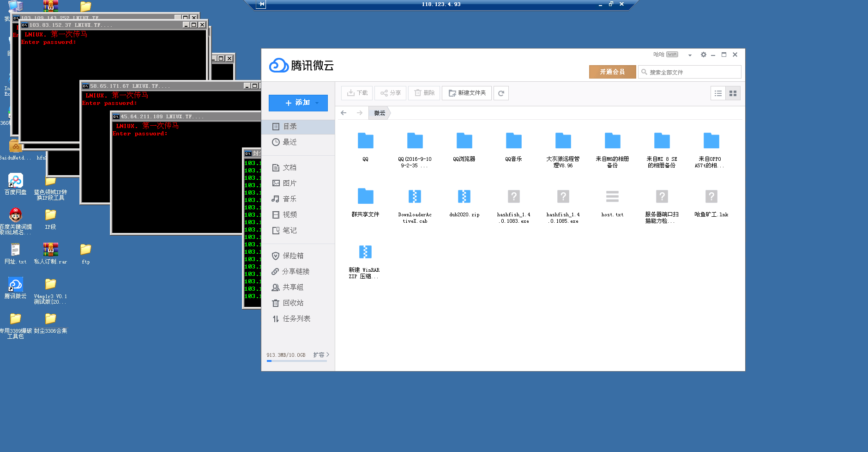Select the host.txt file

tap(612, 196)
